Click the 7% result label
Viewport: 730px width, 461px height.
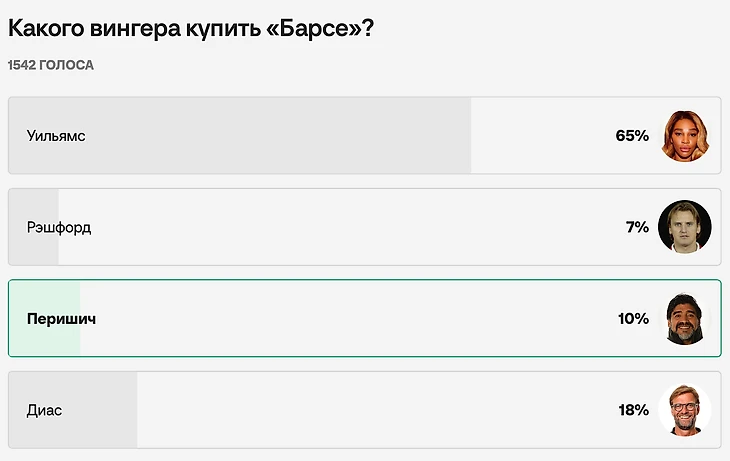point(637,227)
